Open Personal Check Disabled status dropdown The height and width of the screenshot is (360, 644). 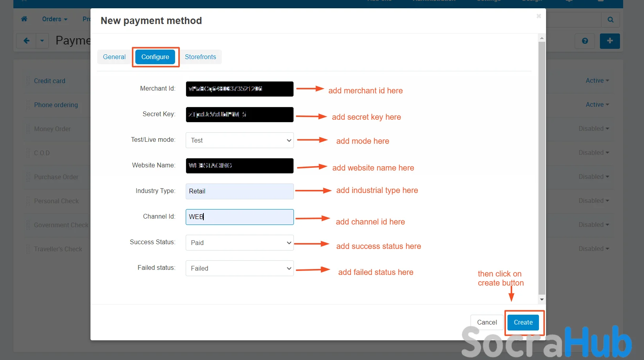pyautogui.click(x=594, y=200)
